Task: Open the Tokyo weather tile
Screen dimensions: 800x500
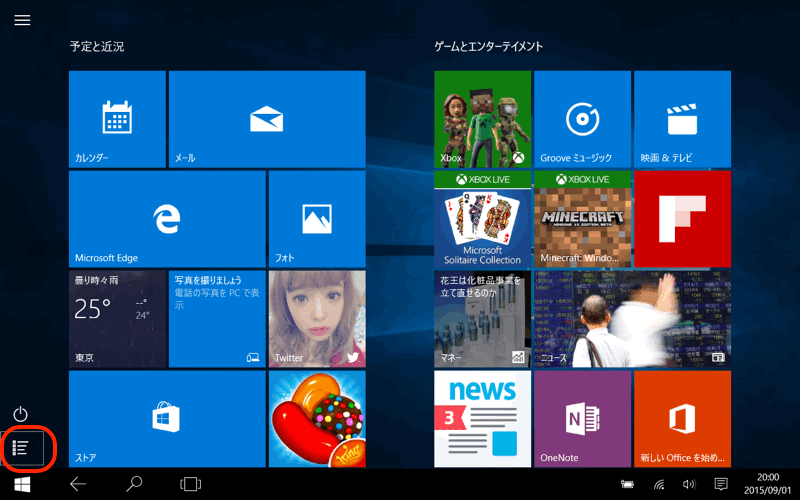Action: (x=117, y=318)
